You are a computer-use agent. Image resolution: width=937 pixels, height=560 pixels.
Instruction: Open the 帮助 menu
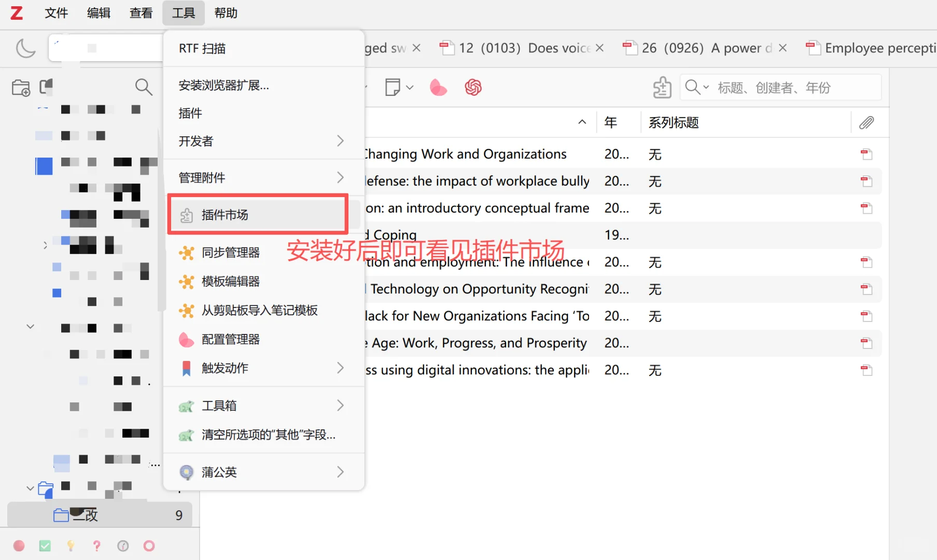(x=226, y=13)
